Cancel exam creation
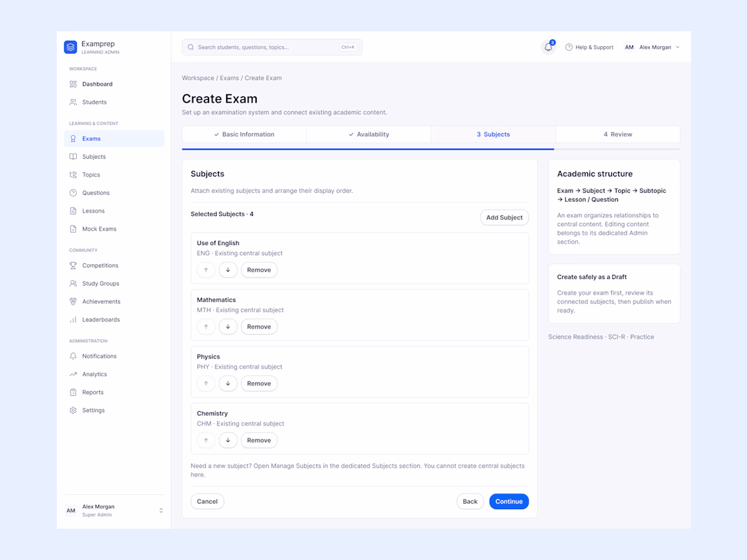Image resolution: width=747 pixels, height=560 pixels. pos(207,502)
